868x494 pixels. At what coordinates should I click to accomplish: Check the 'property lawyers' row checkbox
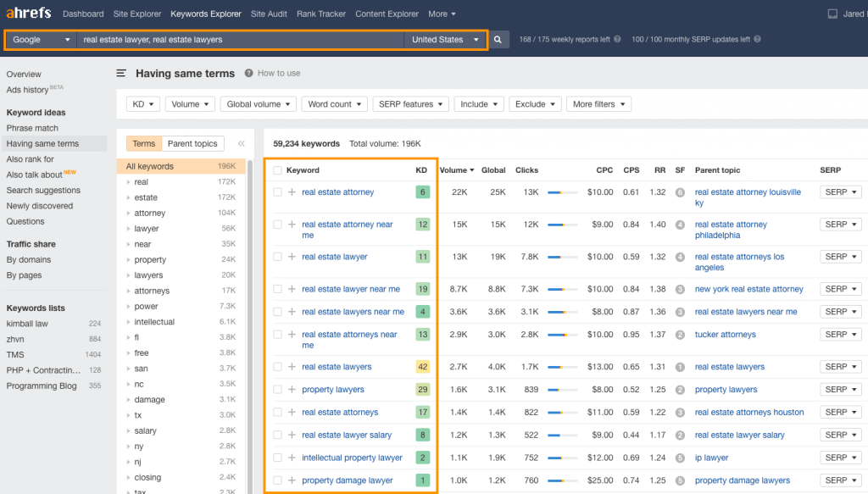277,390
